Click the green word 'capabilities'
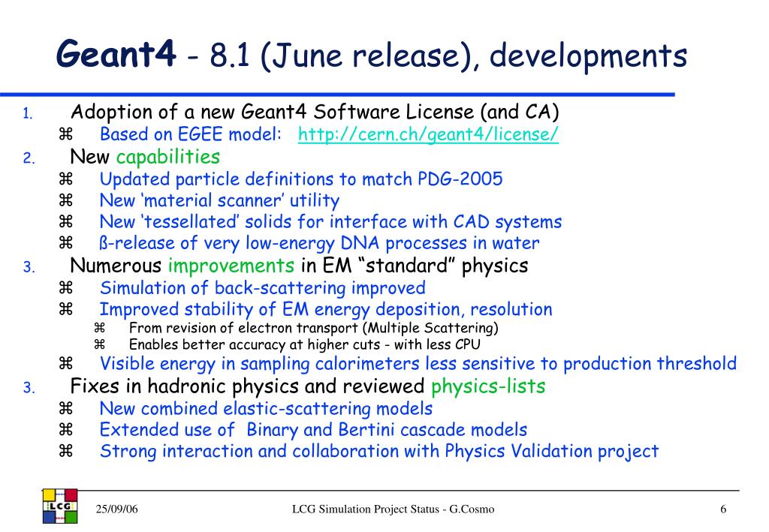 pos(168,157)
